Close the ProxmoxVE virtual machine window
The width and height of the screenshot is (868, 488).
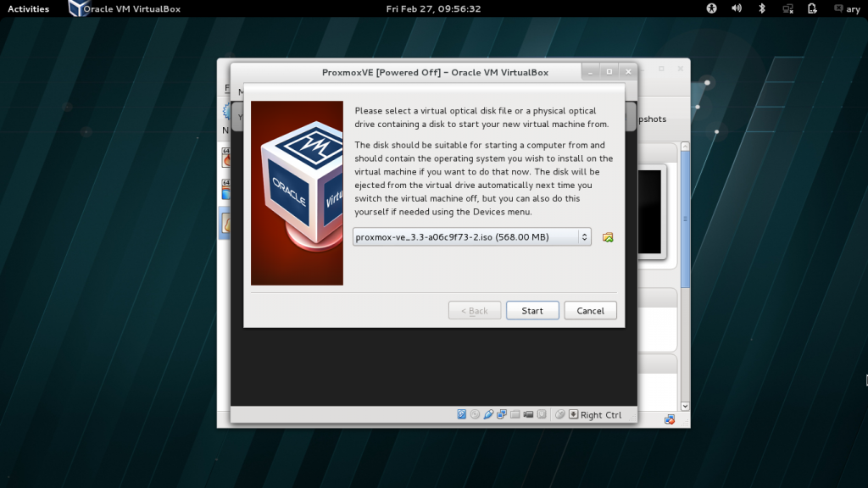tap(628, 72)
